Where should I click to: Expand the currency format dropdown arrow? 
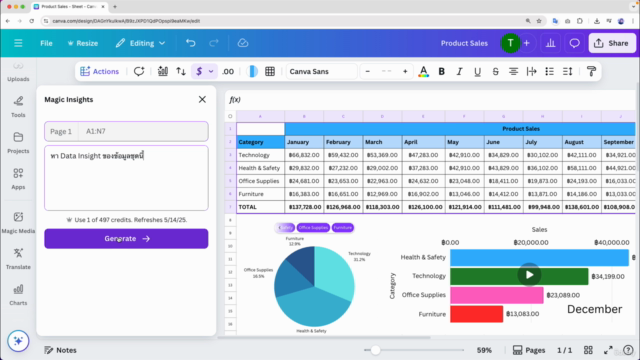click(211, 71)
